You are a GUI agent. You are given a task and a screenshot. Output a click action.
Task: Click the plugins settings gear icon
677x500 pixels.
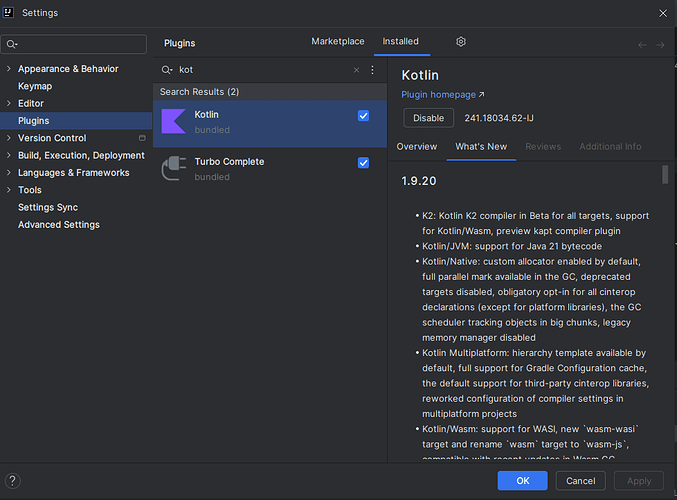click(x=461, y=42)
